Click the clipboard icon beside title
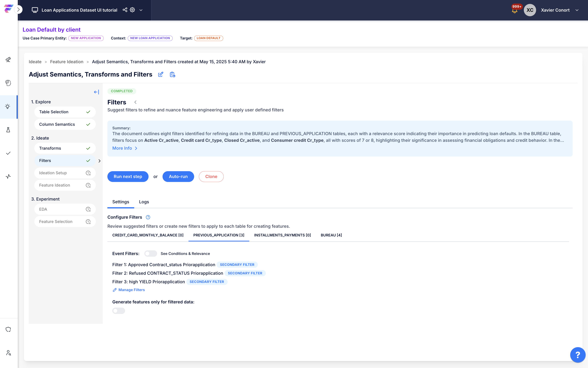 coord(172,74)
